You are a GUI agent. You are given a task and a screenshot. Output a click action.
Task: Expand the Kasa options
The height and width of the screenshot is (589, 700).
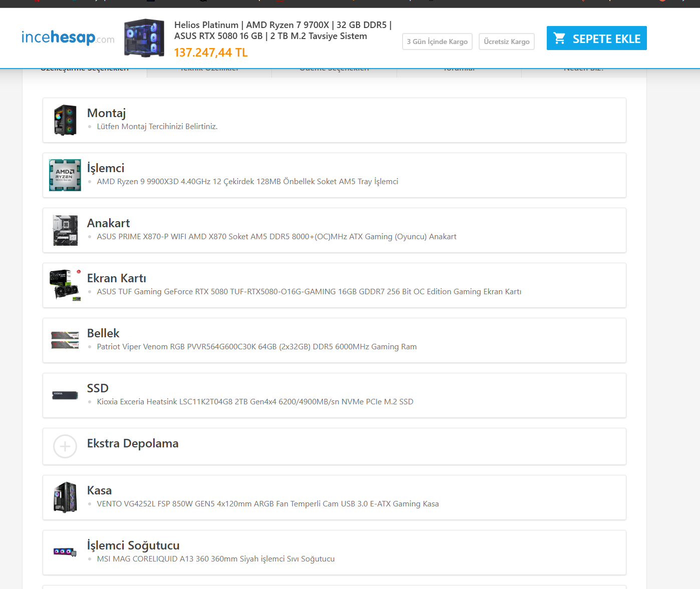(x=334, y=497)
